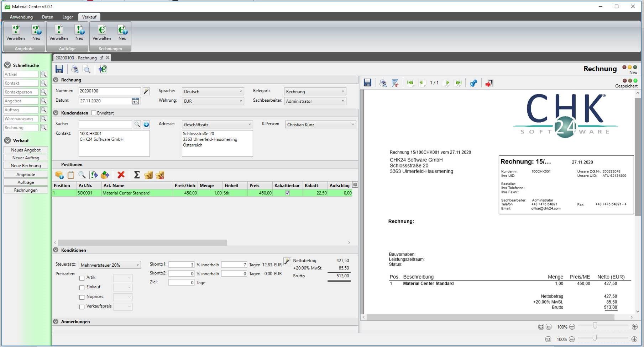Viewport: 644px width, 347px height.
Task: Insert a subtotal with the Sigma icon
Action: [x=137, y=175]
